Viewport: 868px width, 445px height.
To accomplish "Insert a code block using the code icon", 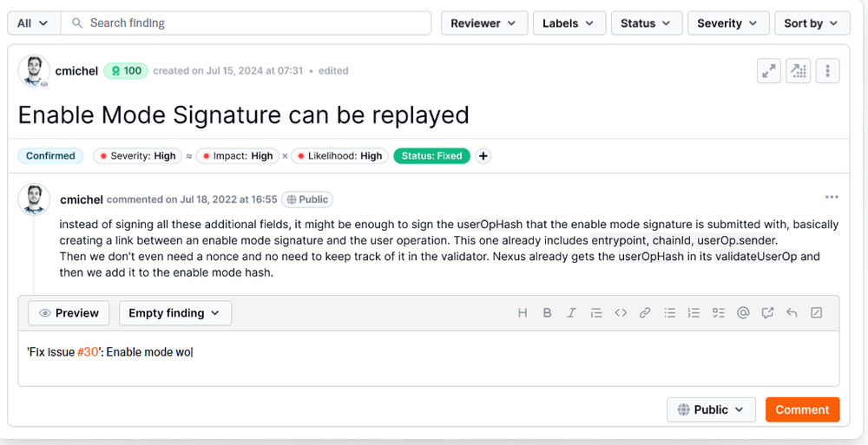I will point(621,313).
